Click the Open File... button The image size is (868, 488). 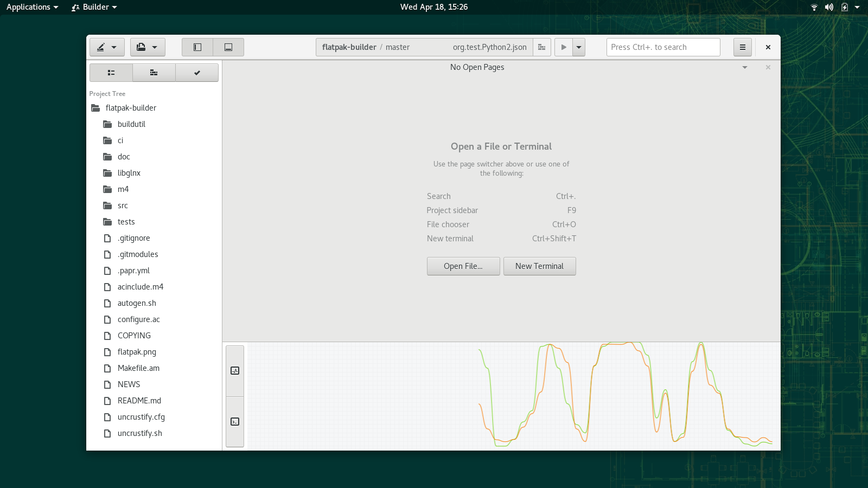[463, 266]
